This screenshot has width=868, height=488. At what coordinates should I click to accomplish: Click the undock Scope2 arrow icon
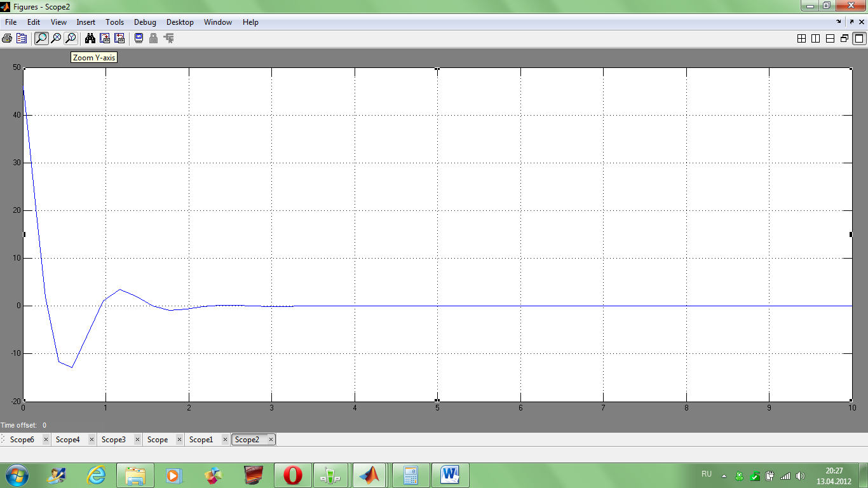pos(851,22)
